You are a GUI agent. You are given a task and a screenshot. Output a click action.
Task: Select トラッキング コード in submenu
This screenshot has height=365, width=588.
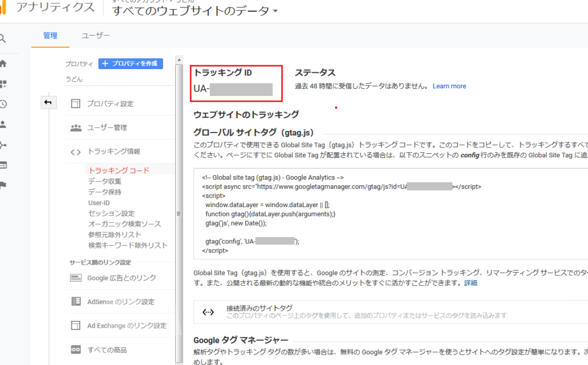point(119,170)
